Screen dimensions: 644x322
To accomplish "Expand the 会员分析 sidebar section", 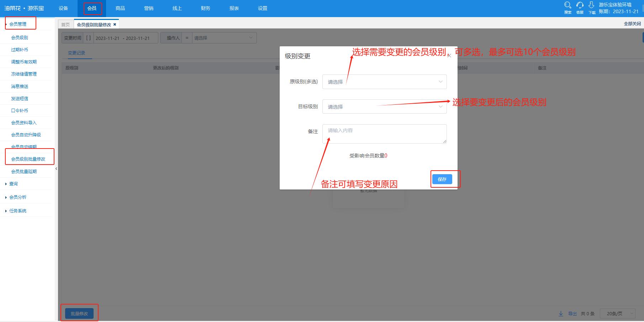I will click(x=18, y=197).
